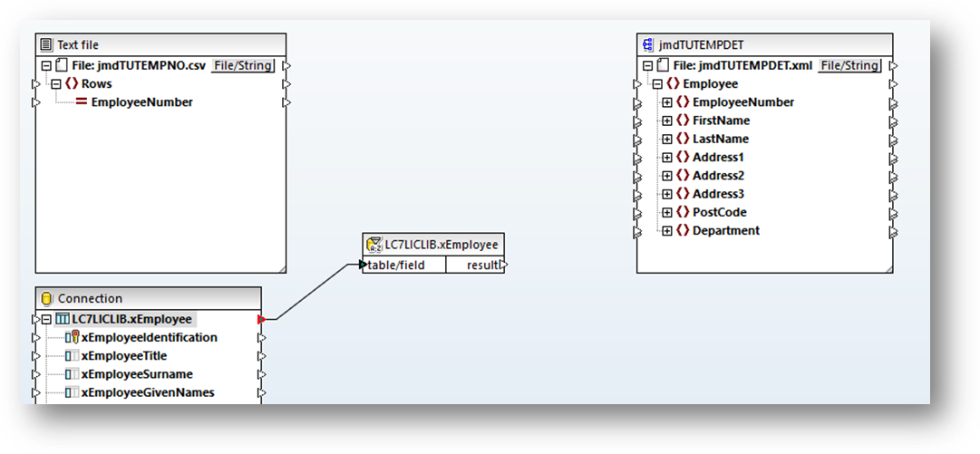
Task: Click the input connector of XML FirstName
Action: click(x=637, y=121)
